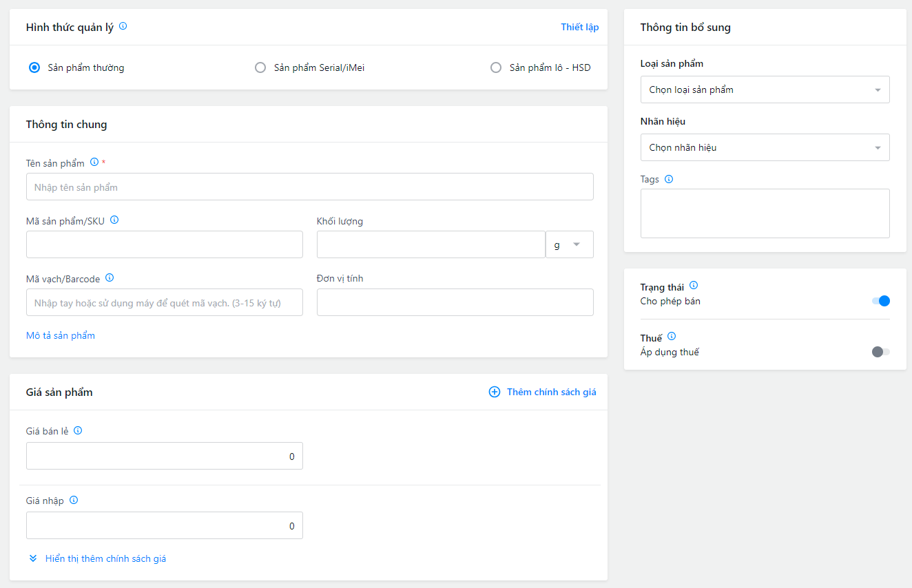912x588 pixels.
Task: Enable Áp dụng thuế toggle
Action: click(x=881, y=352)
